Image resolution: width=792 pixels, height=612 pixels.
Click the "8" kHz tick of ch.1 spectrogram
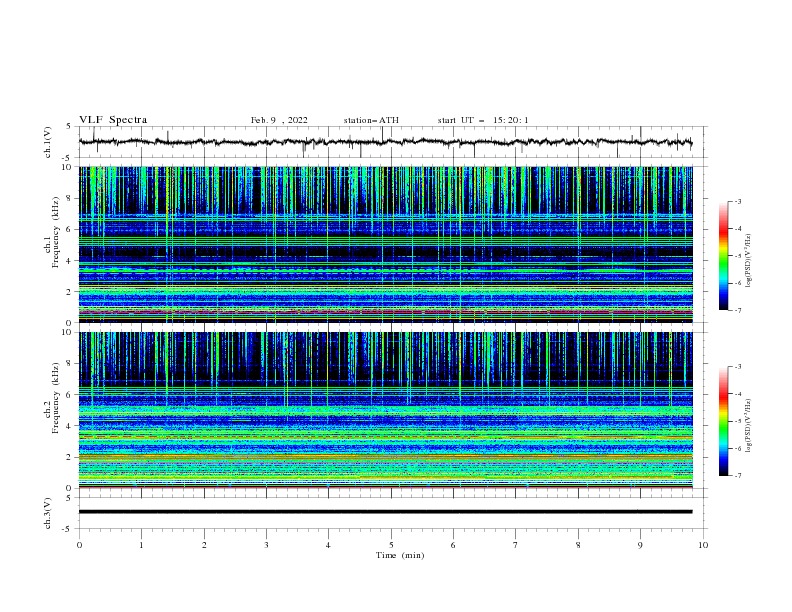[x=69, y=198]
